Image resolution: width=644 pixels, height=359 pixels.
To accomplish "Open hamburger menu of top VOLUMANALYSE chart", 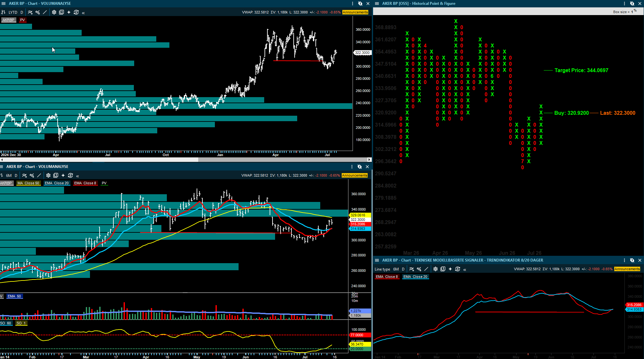I will pyautogui.click(x=4, y=4).
